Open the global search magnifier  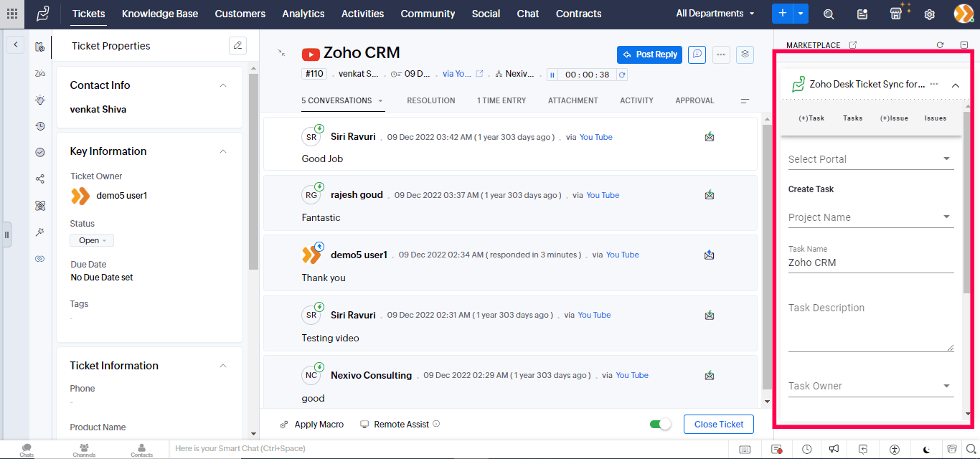click(x=829, y=14)
